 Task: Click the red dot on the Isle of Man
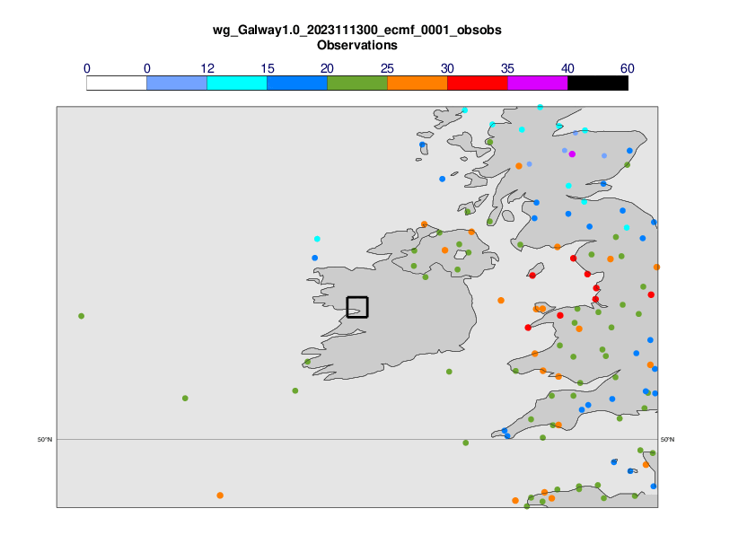532,276
